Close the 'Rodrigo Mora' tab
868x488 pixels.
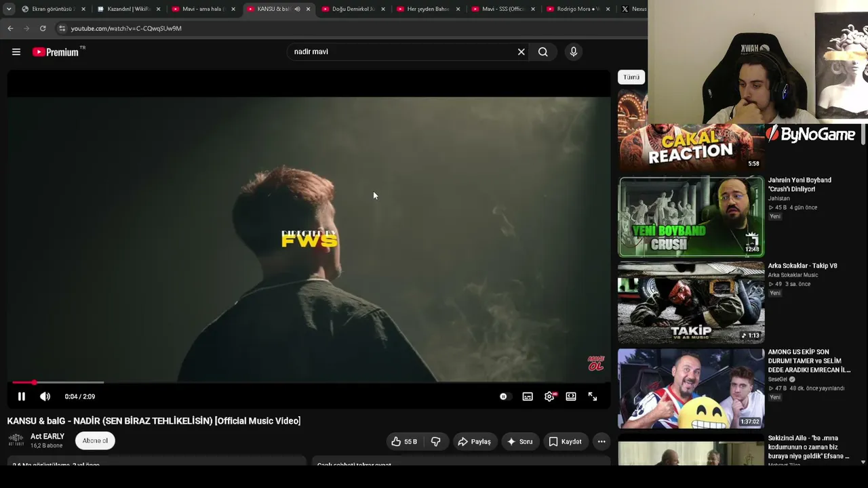pyautogui.click(x=608, y=9)
